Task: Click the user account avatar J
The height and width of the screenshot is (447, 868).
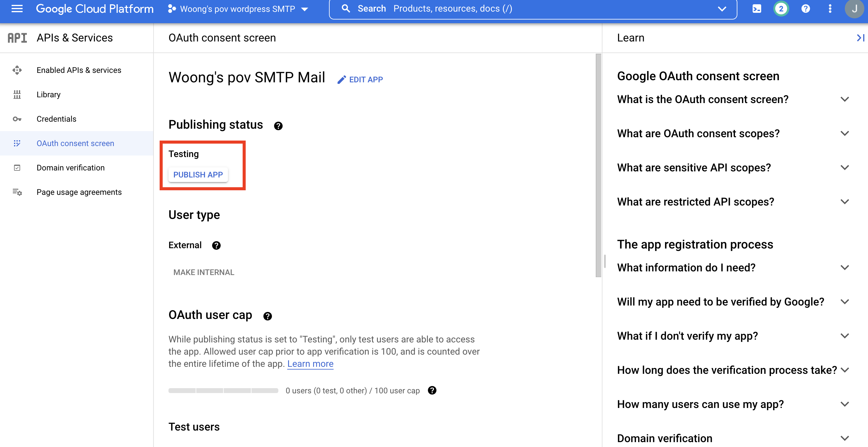Action: pyautogui.click(x=855, y=9)
